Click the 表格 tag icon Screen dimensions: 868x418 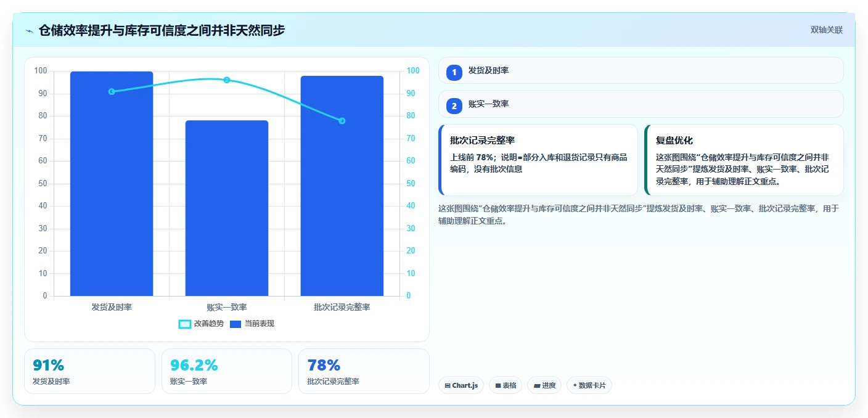[498, 386]
